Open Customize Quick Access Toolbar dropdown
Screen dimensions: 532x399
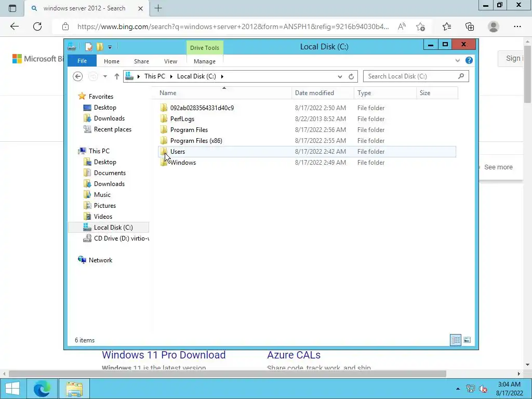[x=110, y=47]
